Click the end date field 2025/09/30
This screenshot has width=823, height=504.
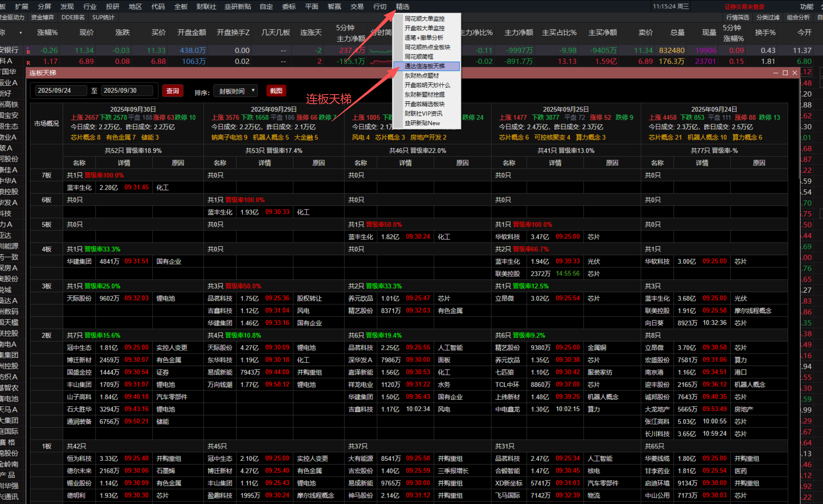(127, 90)
